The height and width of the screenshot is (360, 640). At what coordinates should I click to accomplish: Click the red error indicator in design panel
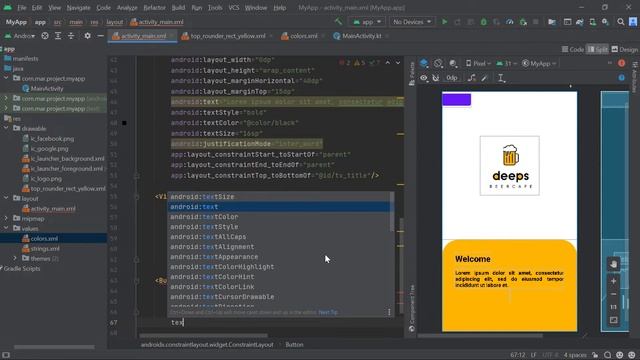point(621,63)
